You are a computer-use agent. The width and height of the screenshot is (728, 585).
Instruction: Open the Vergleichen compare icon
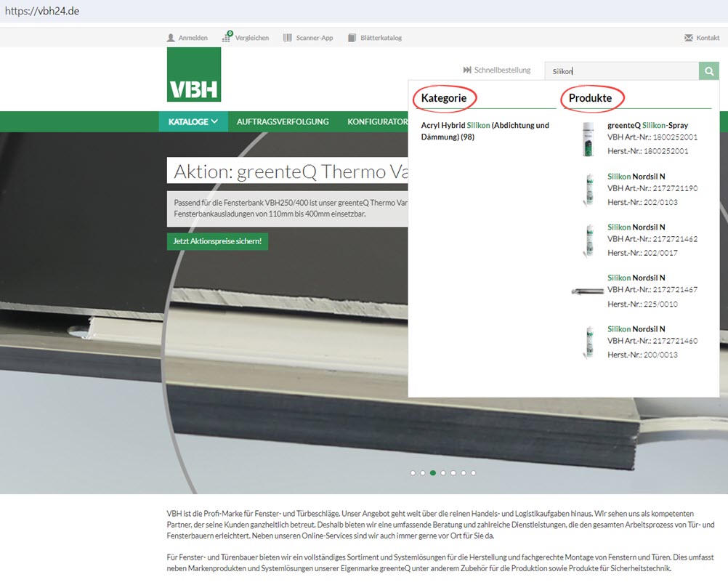(227, 36)
